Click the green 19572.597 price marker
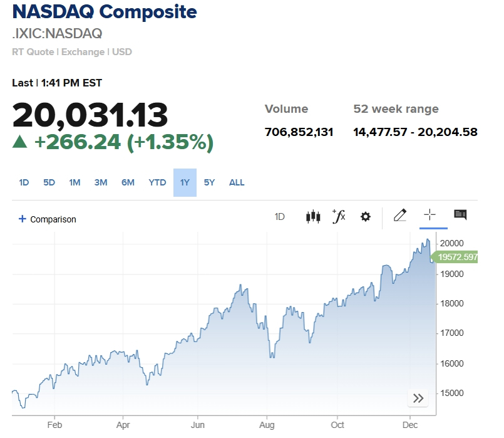 pyautogui.click(x=457, y=257)
